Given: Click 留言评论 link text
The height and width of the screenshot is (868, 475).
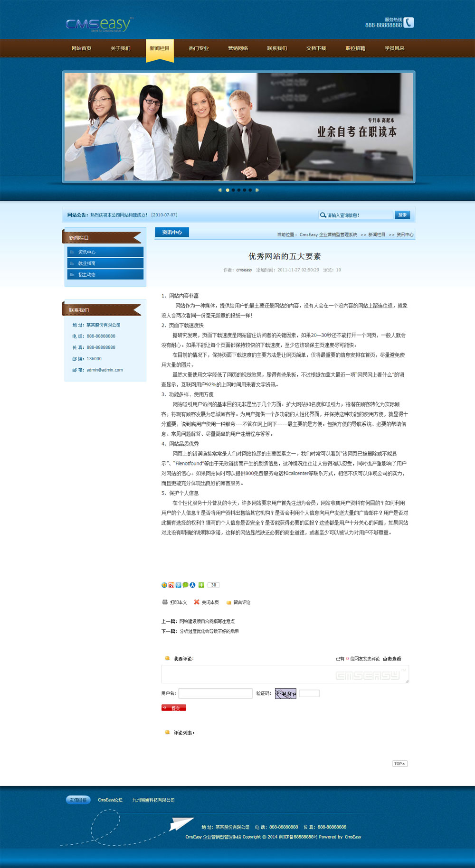Looking at the screenshot, I should click(x=242, y=603).
